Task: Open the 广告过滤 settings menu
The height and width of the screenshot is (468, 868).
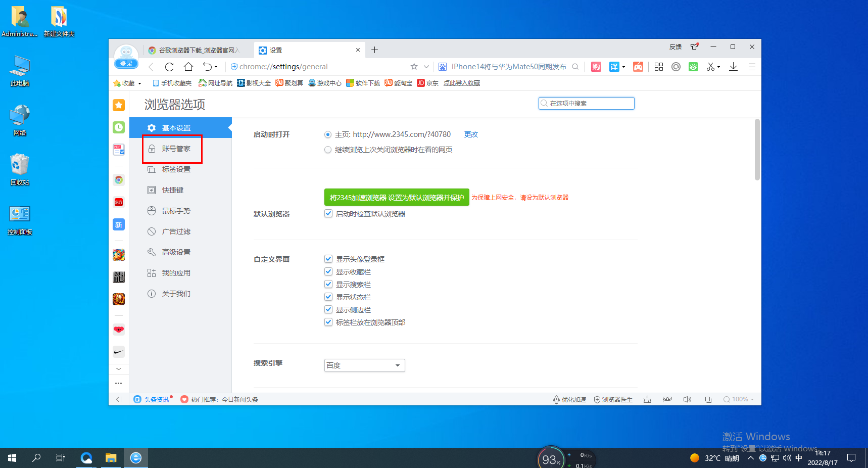Action: (180, 231)
